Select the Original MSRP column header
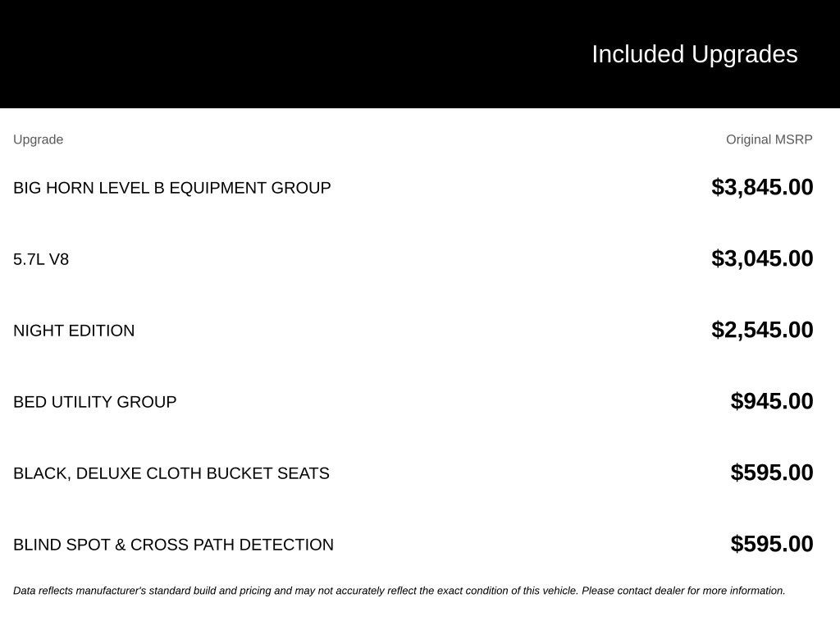This screenshot has width=840, height=630. 769,139
